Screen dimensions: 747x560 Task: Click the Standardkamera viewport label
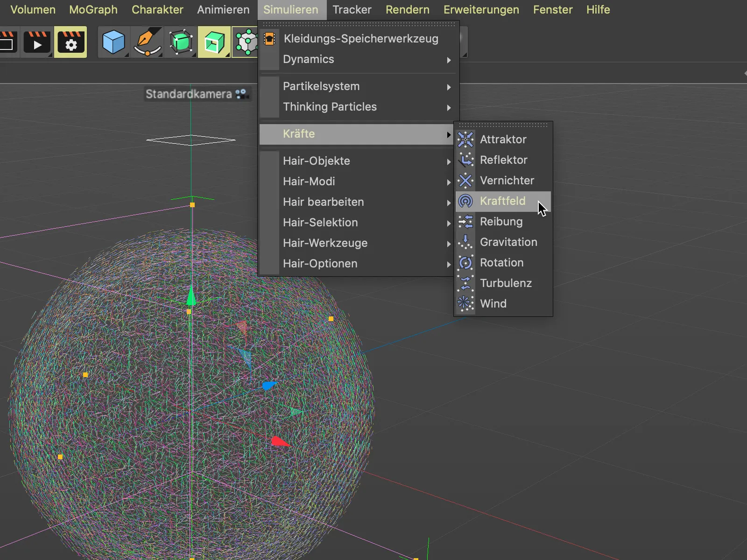tap(189, 94)
